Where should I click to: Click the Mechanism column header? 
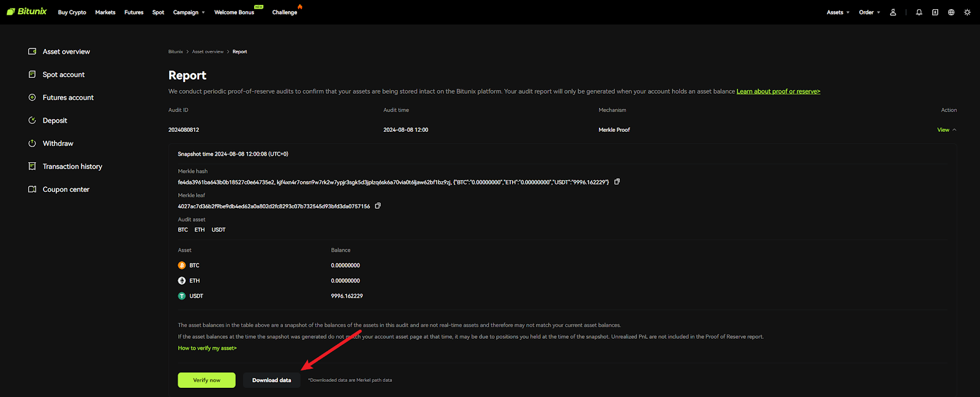(x=612, y=110)
